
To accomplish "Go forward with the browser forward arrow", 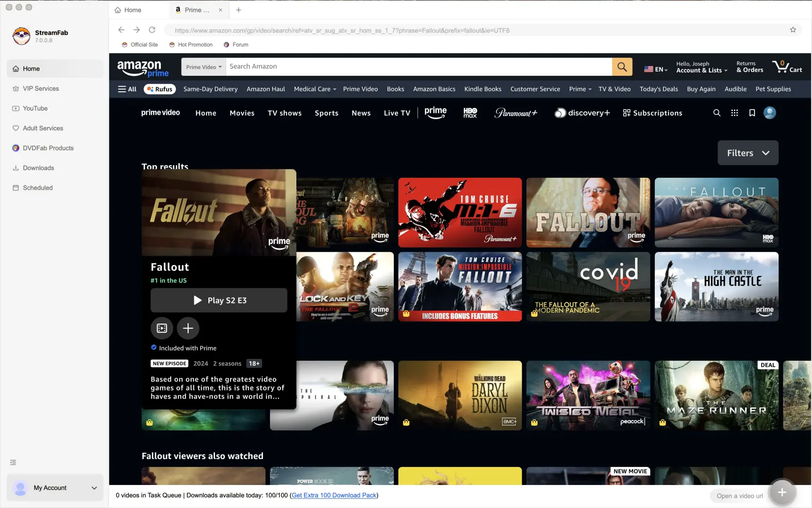I will click(x=136, y=30).
